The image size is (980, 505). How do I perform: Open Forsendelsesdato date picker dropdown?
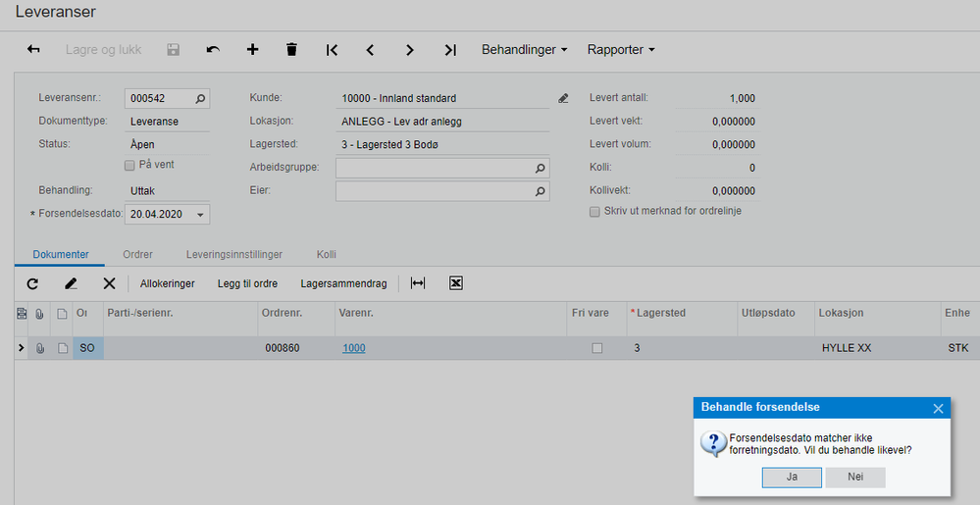point(200,215)
